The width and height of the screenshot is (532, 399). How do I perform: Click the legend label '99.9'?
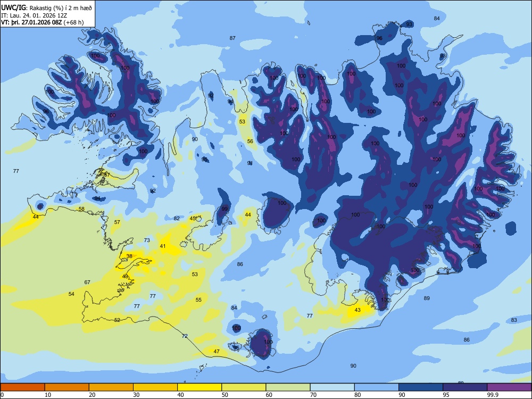click(x=493, y=395)
